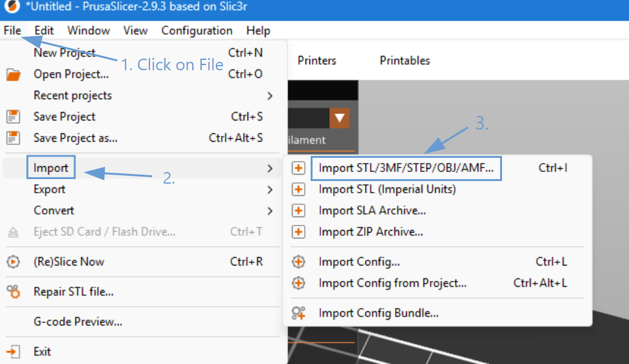629x364 pixels.
Task: Switch to the Printables tab
Action: click(x=405, y=61)
